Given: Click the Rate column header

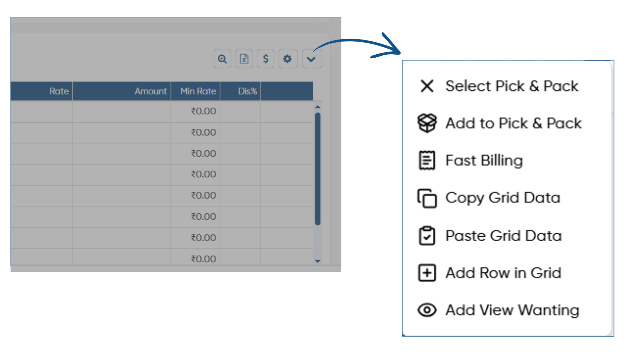Looking at the screenshot, I should click(x=42, y=91).
